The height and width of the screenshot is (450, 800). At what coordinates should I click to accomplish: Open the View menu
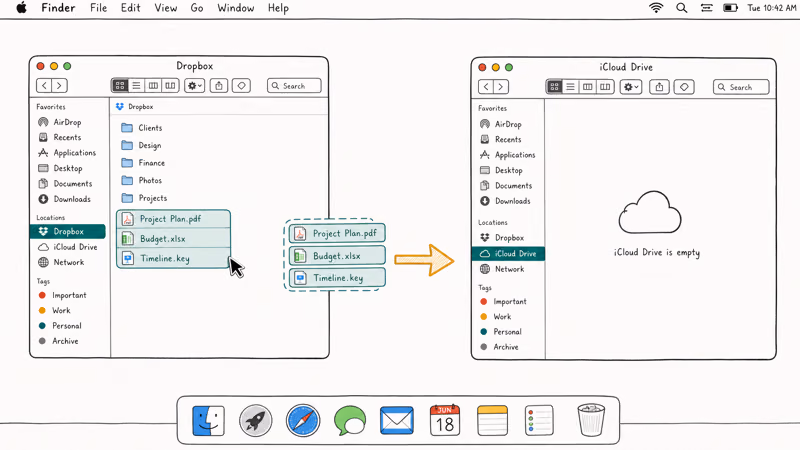pyautogui.click(x=166, y=8)
